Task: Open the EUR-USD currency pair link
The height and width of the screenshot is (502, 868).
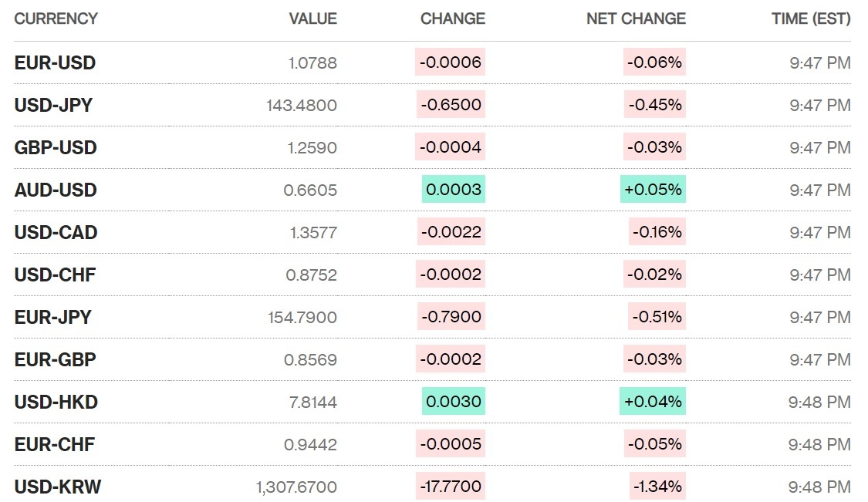Action: tap(55, 63)
